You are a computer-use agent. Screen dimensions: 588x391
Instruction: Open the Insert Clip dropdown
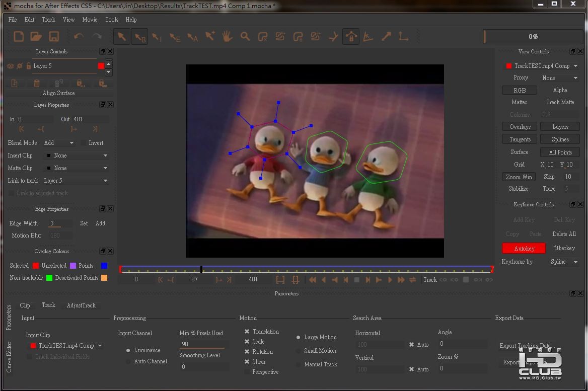tap(77, 155)
